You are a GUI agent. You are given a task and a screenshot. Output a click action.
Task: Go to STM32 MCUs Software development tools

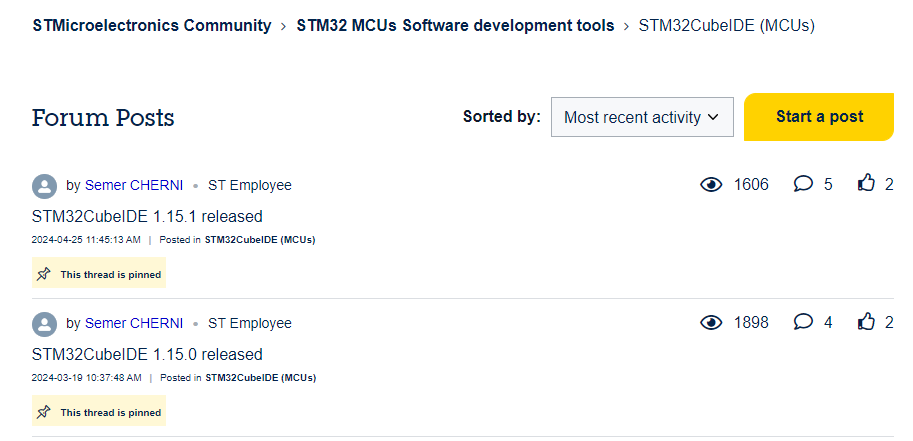point(455,26)
